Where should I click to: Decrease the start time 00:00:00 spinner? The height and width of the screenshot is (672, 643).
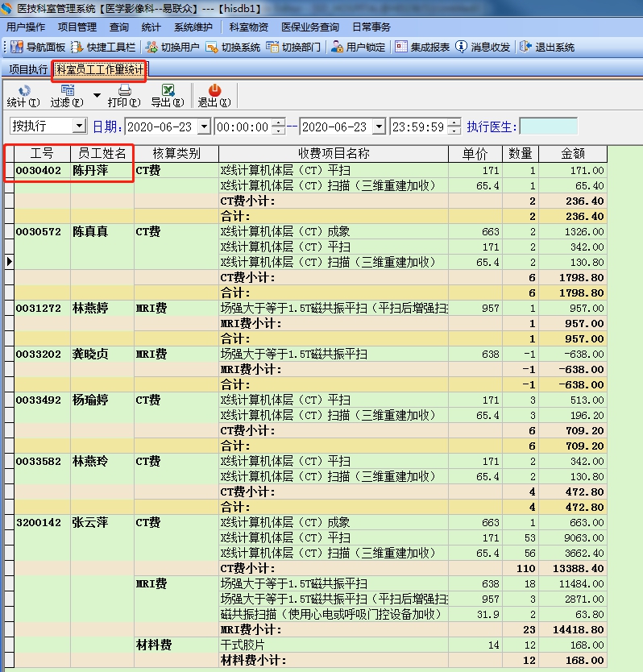click(x=279, y=131)
